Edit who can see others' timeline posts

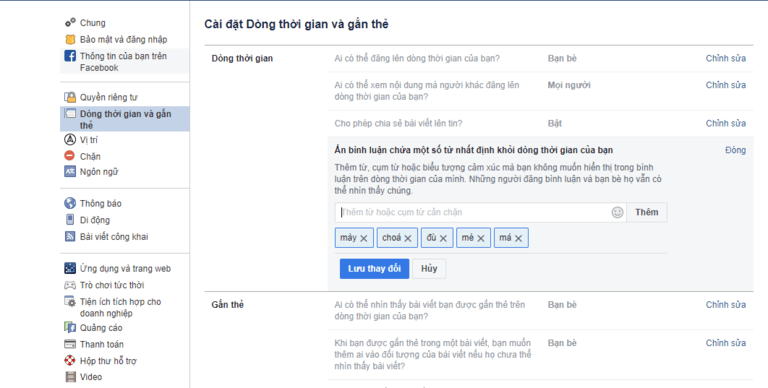tap(725, 85)
